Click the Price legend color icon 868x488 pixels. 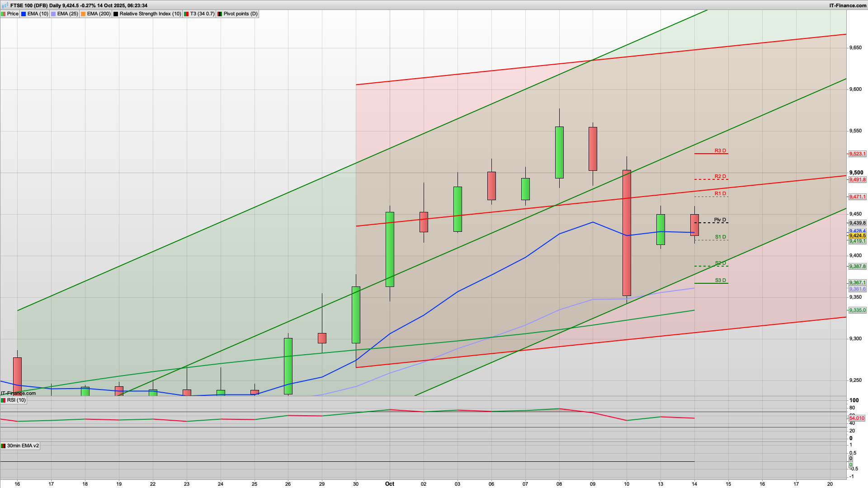pos(3,14)
